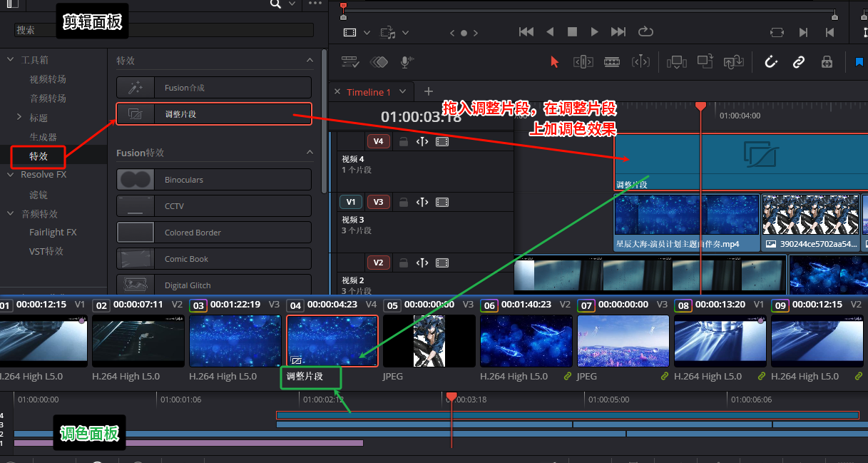Click the effects search field
This screenshot has height=463, width=868.
pyautogui.click(x=164, y=30)
